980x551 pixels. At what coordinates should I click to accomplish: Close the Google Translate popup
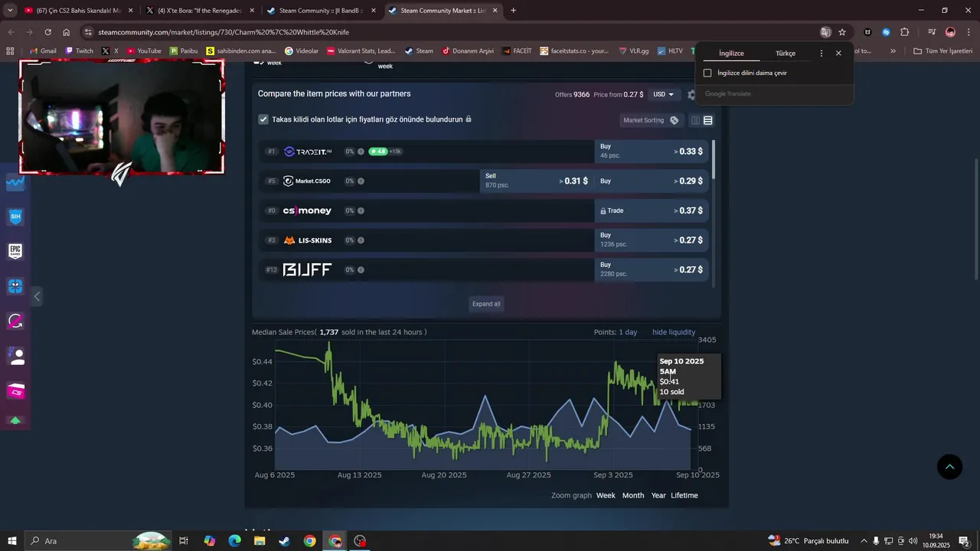pos(838,54)
